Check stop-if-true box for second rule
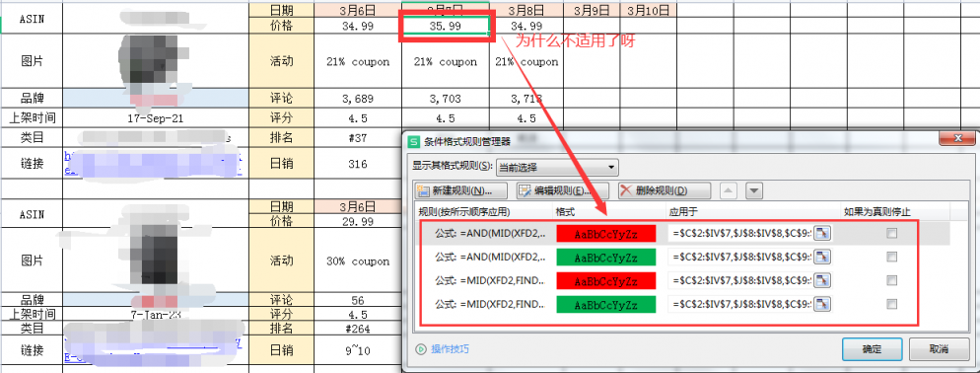Screen dimensions: 980x373 pyautogui.click(x=892, y=258)
